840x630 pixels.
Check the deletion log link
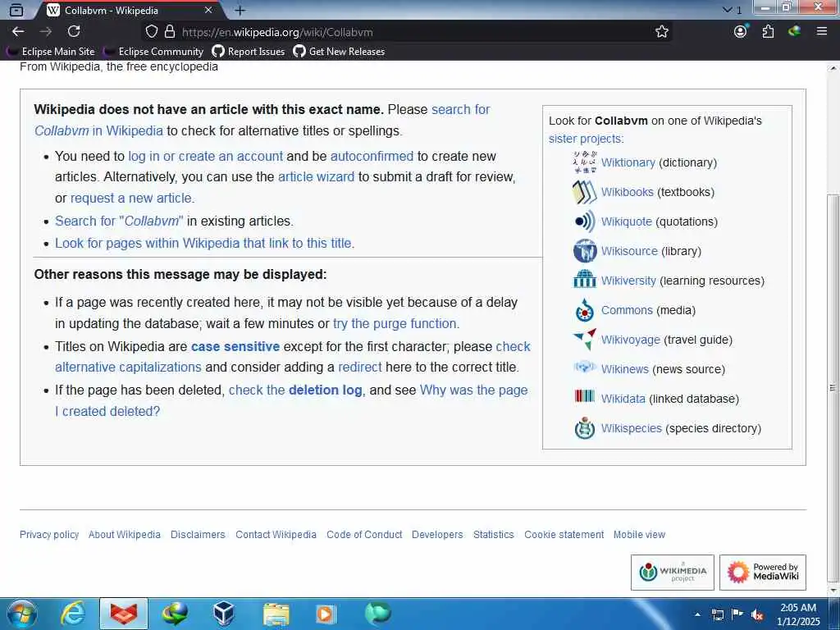(295, 390)
